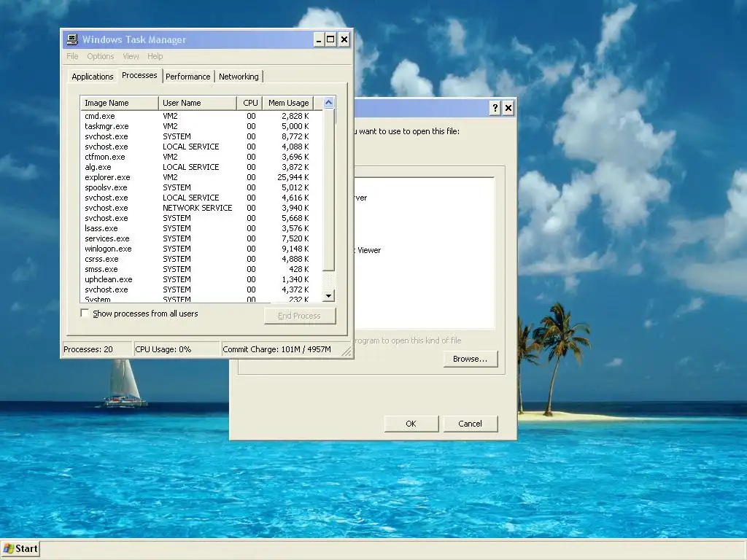Screen dimensions: 747x560
Task: Click the Task Manager resize grip
Action: (347, 351)
